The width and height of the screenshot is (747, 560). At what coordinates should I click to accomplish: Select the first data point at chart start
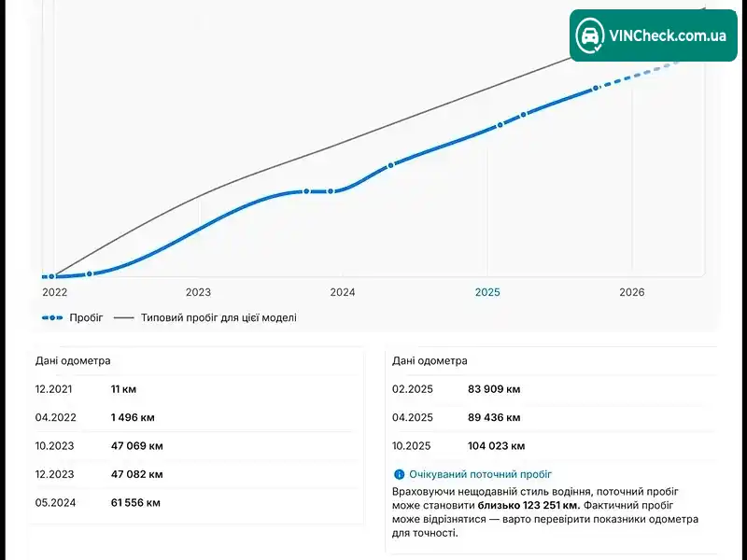tap(52, 276)
